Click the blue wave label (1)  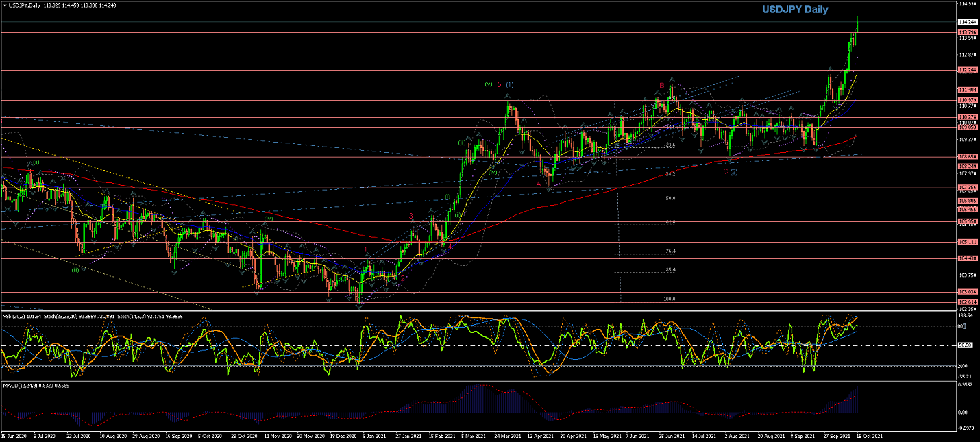(x=510, y=84)
